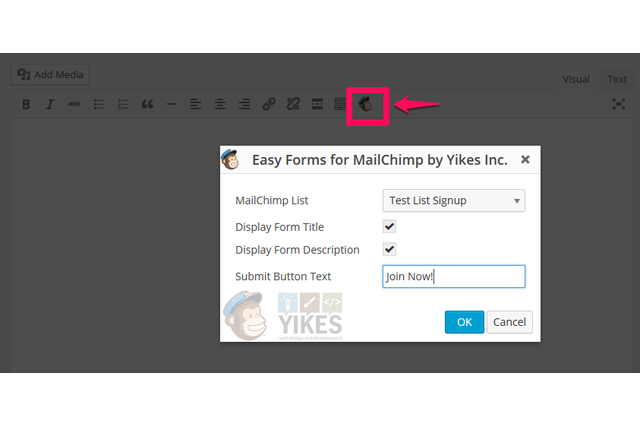640x426 pixels.
Task: Insert a numbered list
Action: (123, 104)
